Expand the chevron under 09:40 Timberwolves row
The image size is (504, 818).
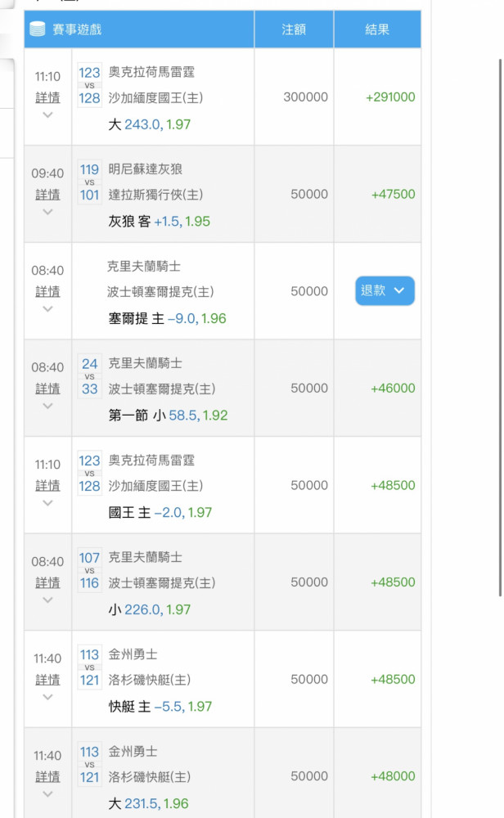pyautogui.click(x=47, y=212)
